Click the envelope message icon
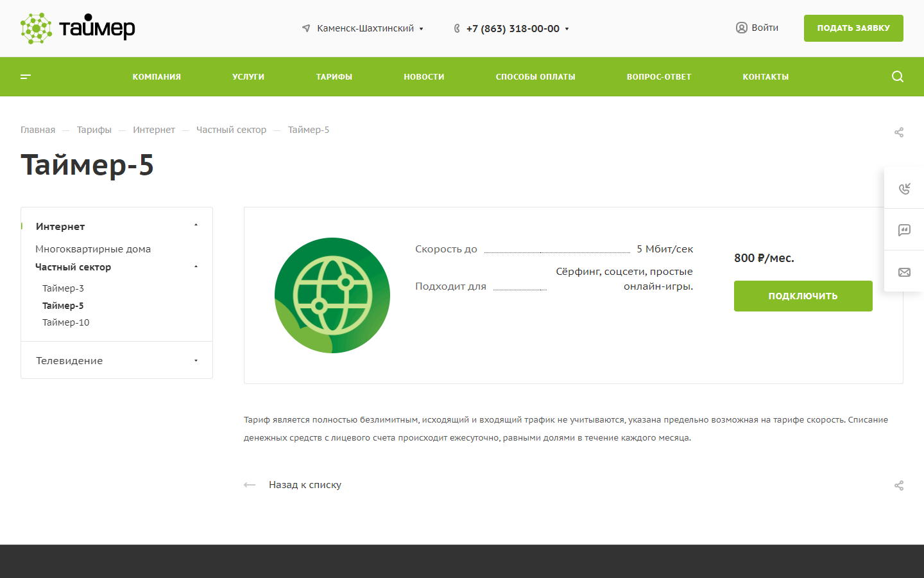This screenshot has width=924, height=578. tap(904, 272)
